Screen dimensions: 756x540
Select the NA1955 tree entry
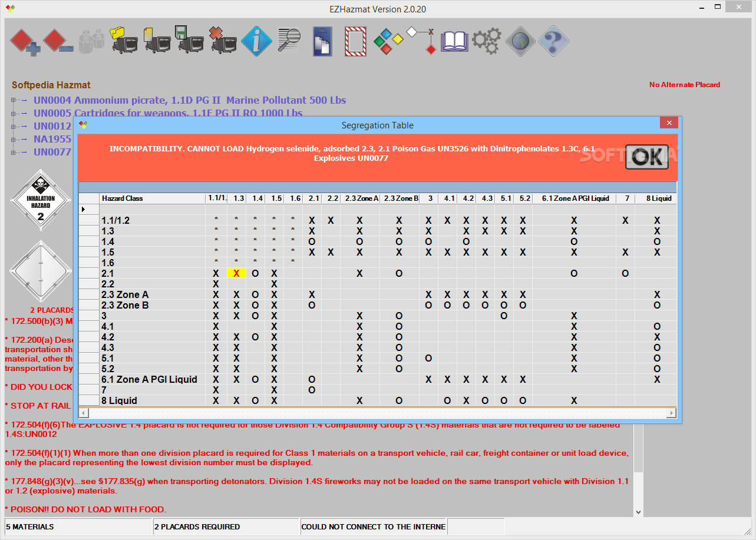[52, 139]
